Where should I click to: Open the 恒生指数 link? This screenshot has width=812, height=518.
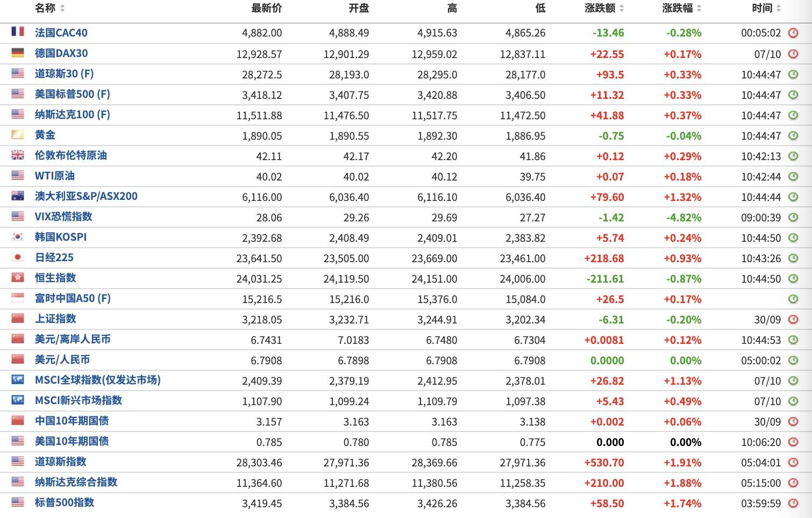(x=55, y=278)
